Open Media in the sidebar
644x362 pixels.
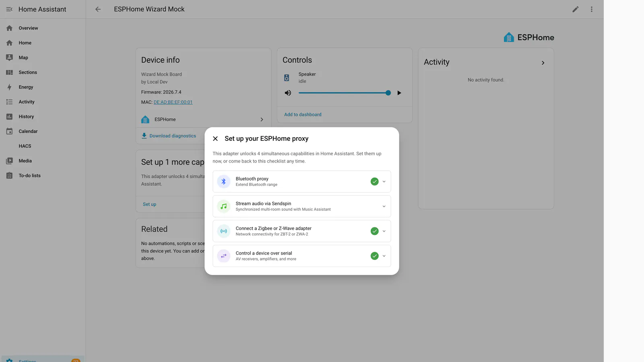click(43, 161)
